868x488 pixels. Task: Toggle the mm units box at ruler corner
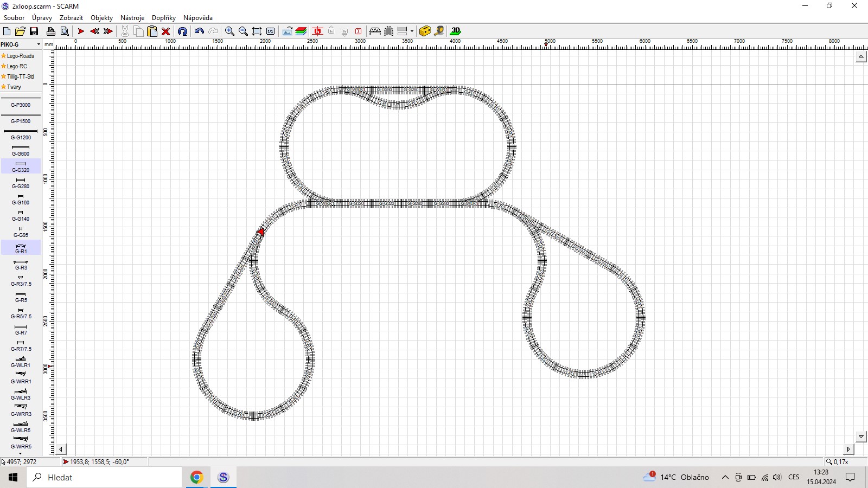tap(49, 44)
